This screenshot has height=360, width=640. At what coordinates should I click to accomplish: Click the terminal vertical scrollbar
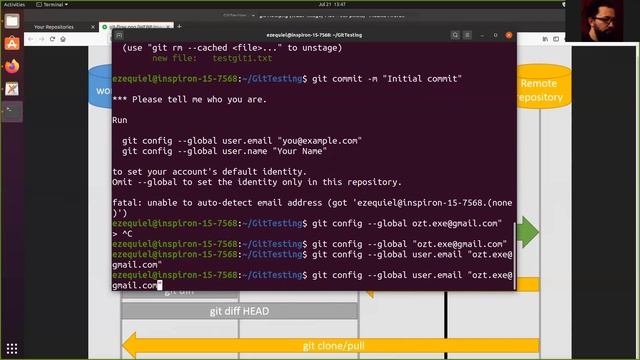click(515, 255)
